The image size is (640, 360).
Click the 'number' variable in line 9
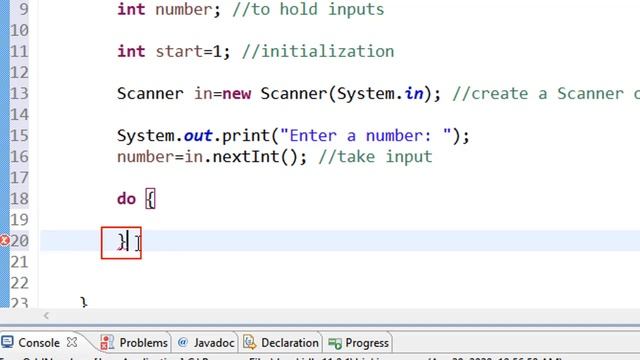pyautogui.click(x=183, y=9)
